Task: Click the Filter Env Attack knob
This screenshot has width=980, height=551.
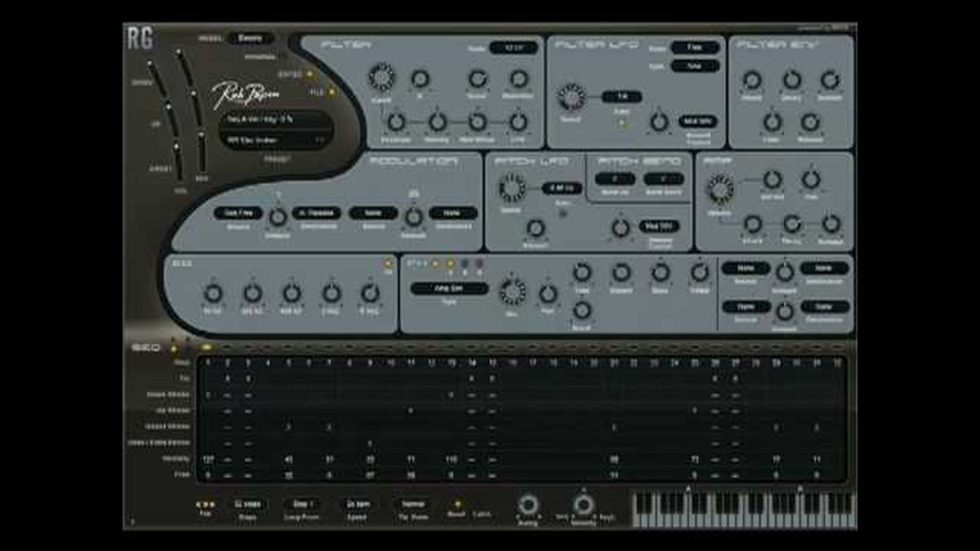Action: (x=752, y=80)
